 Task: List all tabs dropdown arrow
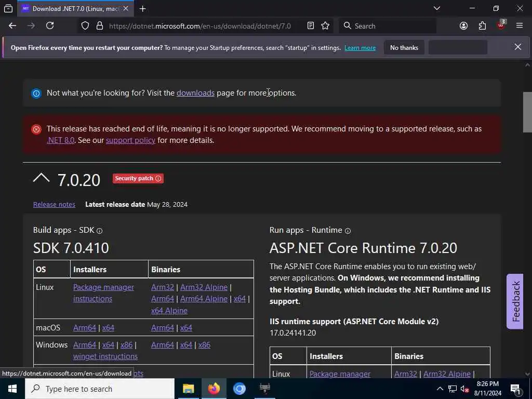436,8
